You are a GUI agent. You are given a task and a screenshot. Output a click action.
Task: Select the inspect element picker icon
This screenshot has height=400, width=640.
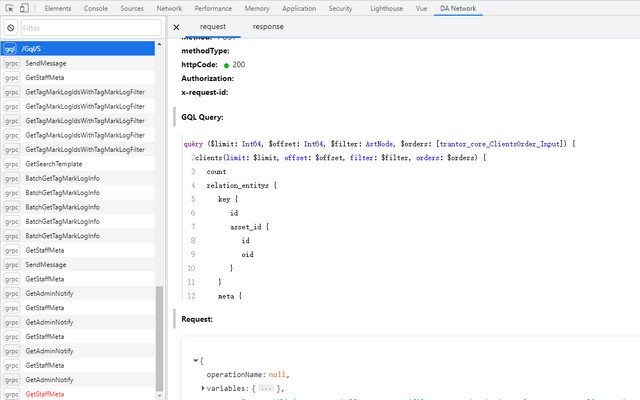(9, 8)
